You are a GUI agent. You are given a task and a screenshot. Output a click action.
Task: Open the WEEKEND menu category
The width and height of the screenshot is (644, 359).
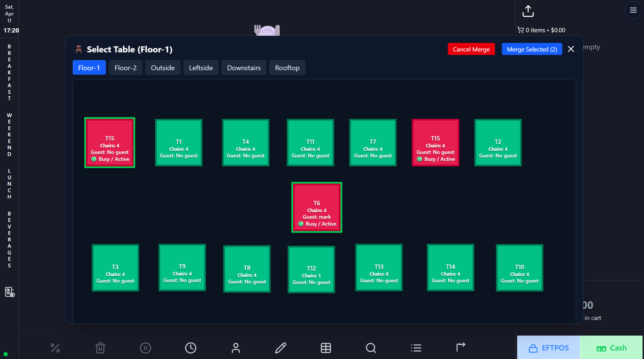click(9, 135)
